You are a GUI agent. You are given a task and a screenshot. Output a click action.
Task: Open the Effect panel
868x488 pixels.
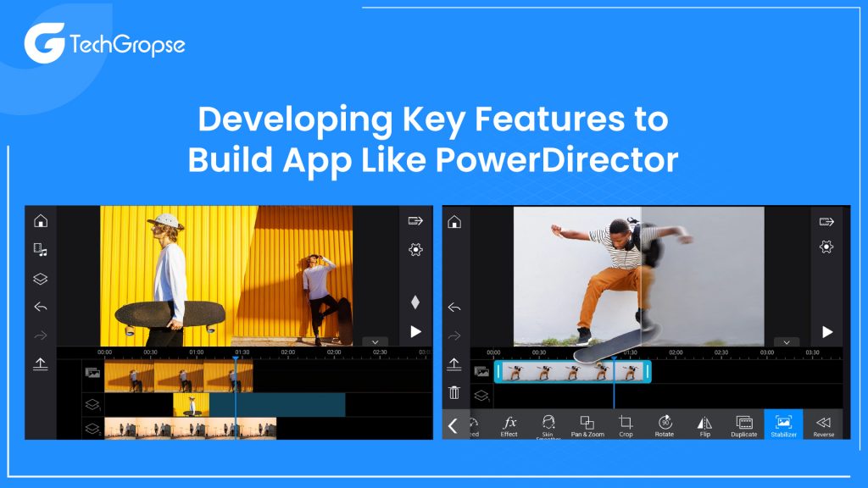tap(509, 424)
